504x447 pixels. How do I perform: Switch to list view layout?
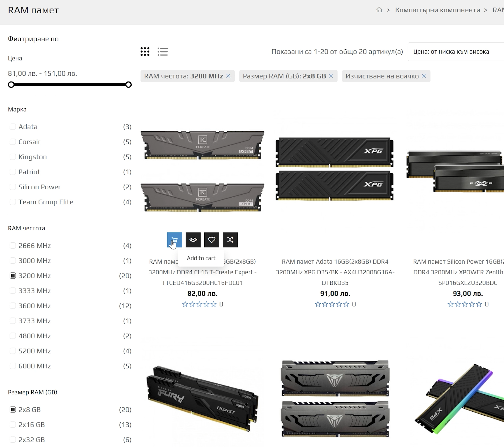point(163,51)
